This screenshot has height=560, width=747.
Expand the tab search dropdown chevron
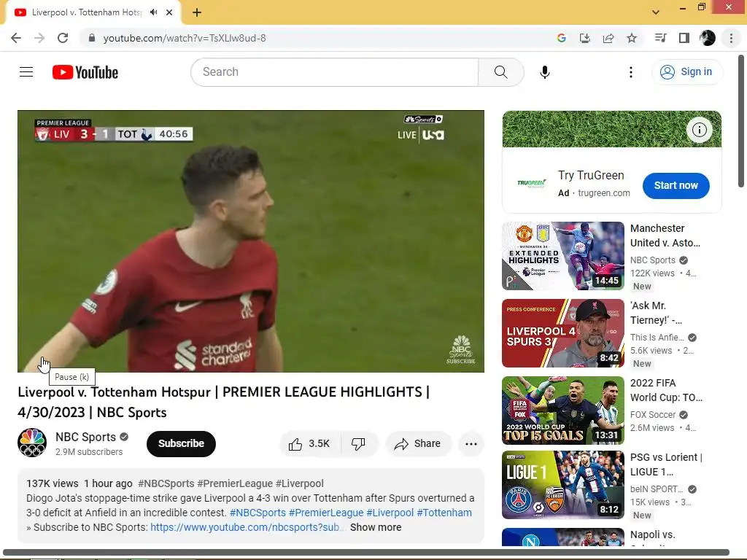pyautogui.click(x=656, y=12)
